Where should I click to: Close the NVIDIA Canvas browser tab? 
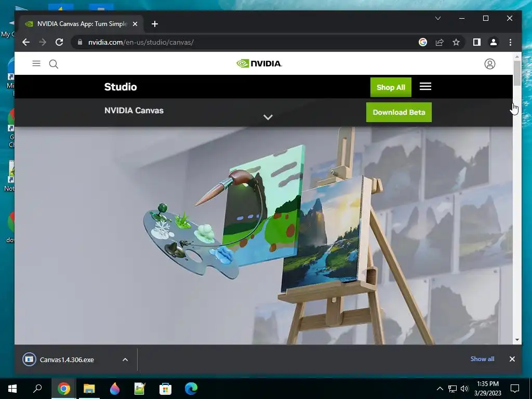point(135,24)
